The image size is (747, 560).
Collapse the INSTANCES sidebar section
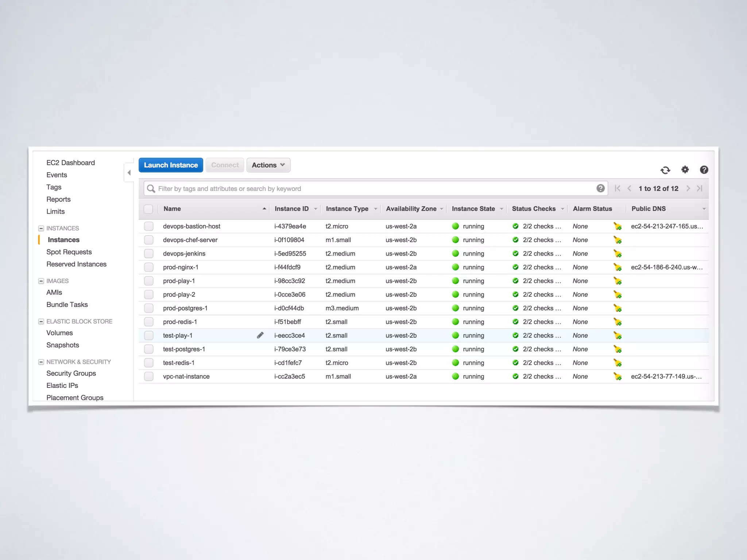pyautogui.click(x=41, y=228)
